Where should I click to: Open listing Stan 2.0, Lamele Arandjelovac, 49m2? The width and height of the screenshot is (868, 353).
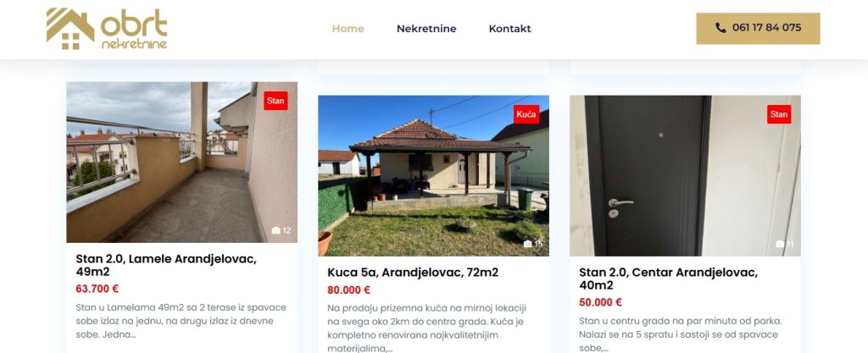(166, 265)
